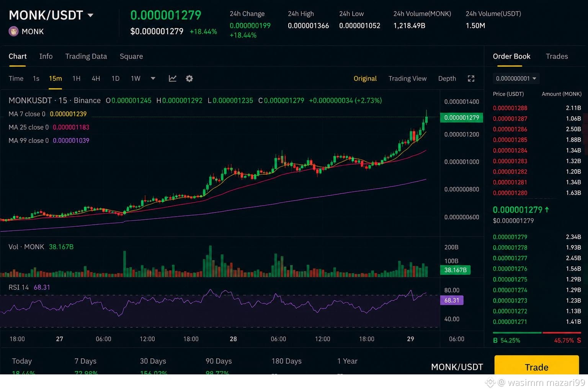This screenshot has width=588, height=392.
Task: Click the Vol · MONK indicator label
Action: (x=26, y=247)
